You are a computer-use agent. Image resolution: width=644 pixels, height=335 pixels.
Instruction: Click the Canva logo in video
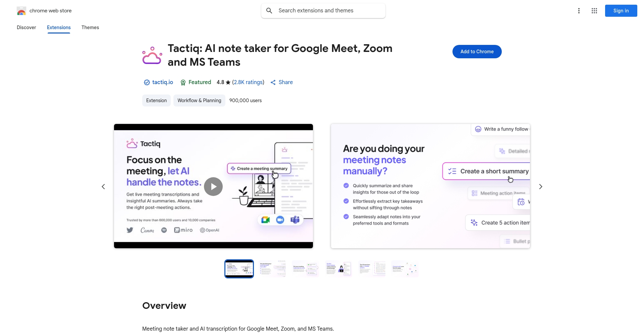click(147, 230)
